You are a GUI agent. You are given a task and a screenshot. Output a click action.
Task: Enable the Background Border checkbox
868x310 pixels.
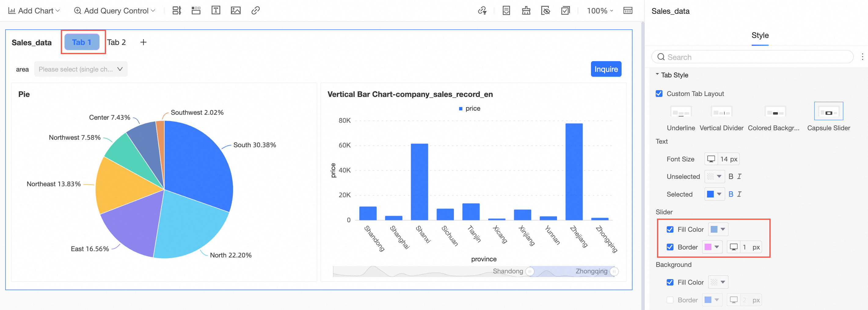(670, 300)
